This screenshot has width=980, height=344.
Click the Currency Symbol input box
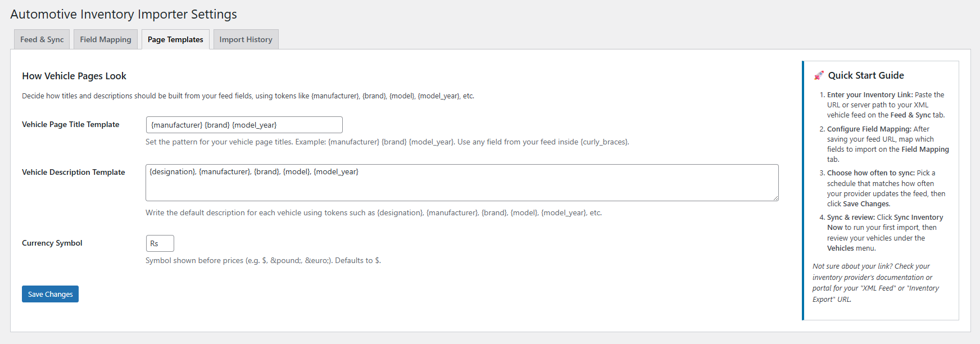click(x=160, y=243)
